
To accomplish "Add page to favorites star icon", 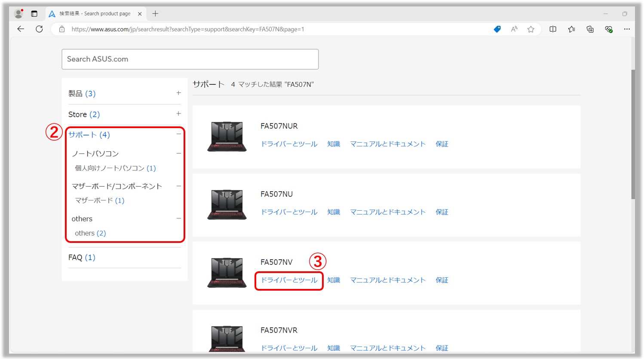I will coord(531,29).
